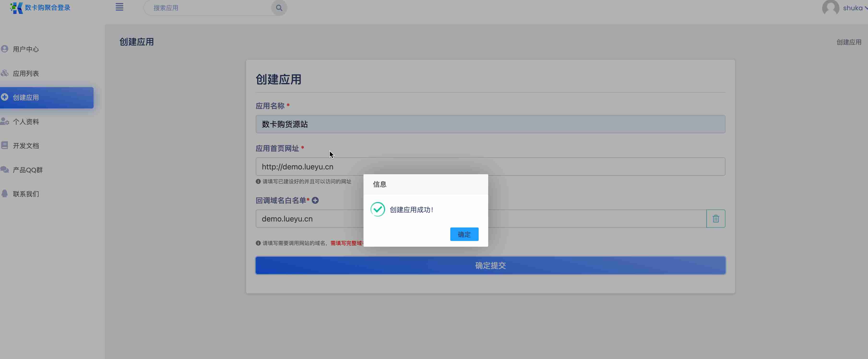Click the 确定提交 submit button

[x=490, y=266]
